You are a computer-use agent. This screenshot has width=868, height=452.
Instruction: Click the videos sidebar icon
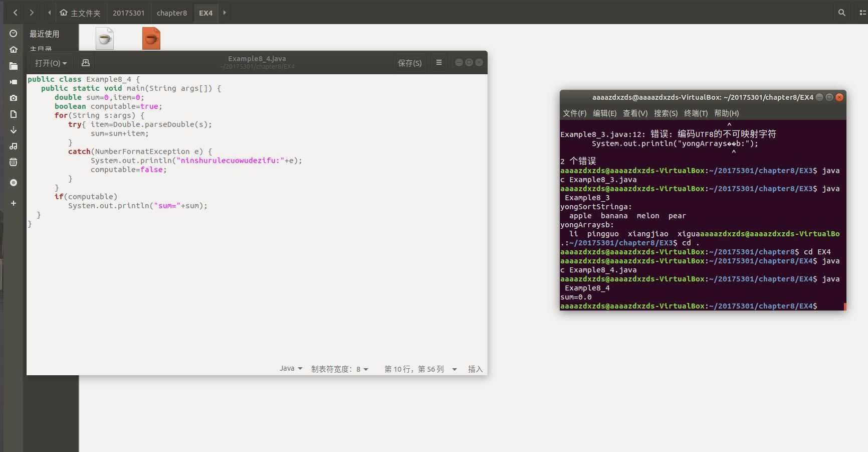[14, 82]
